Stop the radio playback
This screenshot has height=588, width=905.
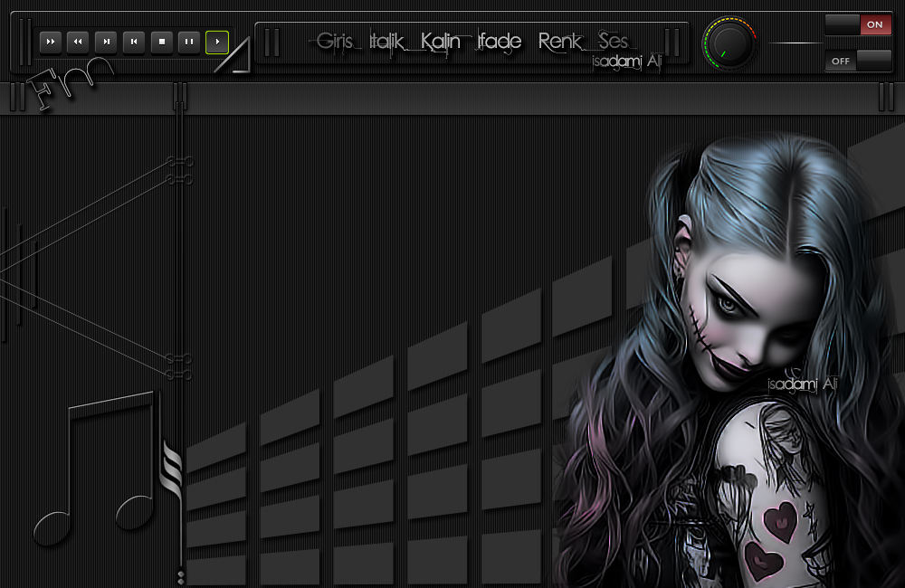coord(162,43)
